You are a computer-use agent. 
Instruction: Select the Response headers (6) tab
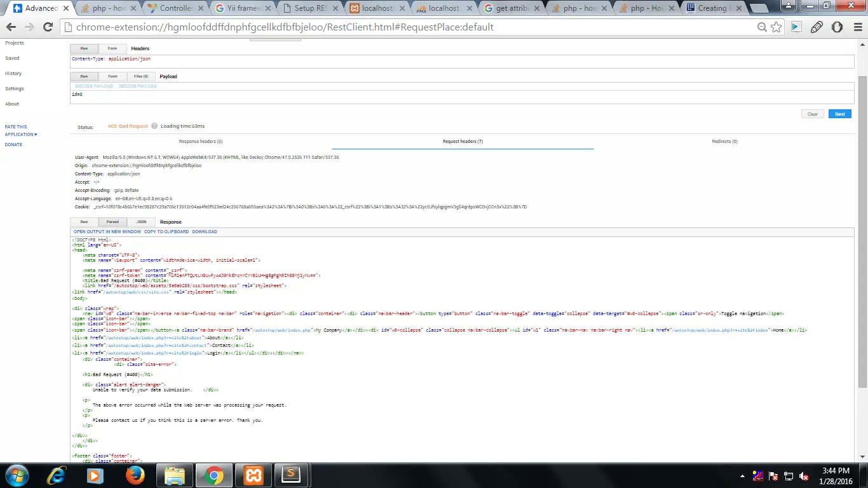(201, 142)
